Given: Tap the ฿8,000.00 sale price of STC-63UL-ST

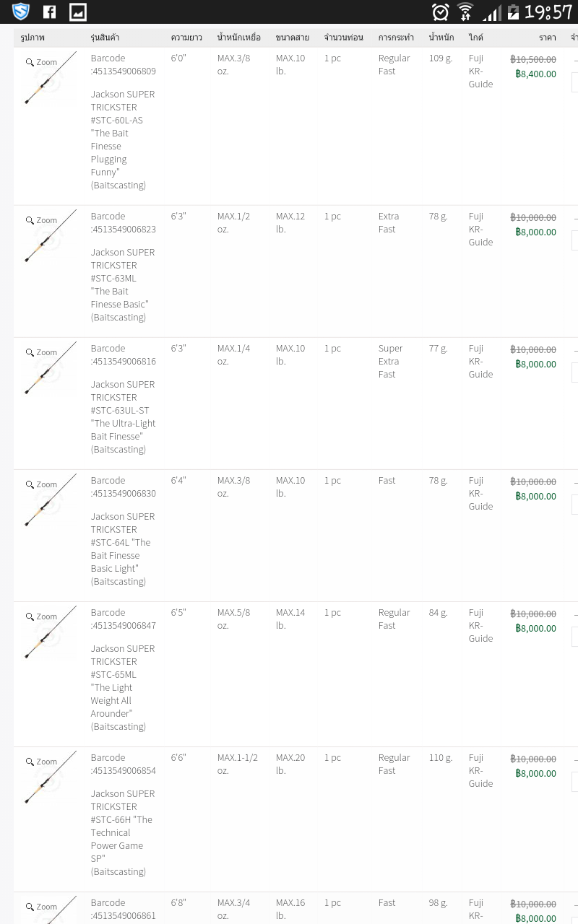Looking at the screenshot, I should click(x=535, y=364).
